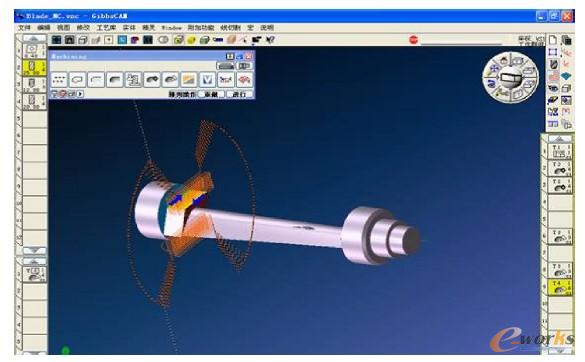
Task: Click the center of the view trackball
Action: click(x=510, y=78)
